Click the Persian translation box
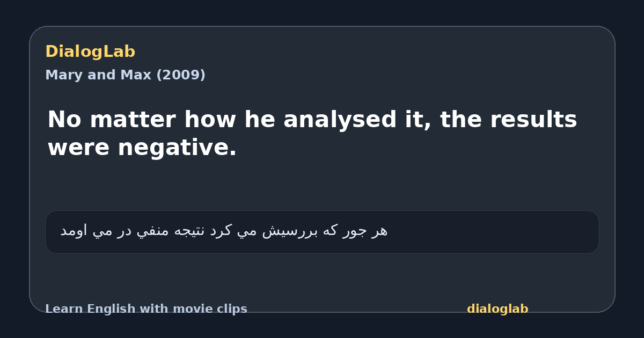 tap(322, 232)
